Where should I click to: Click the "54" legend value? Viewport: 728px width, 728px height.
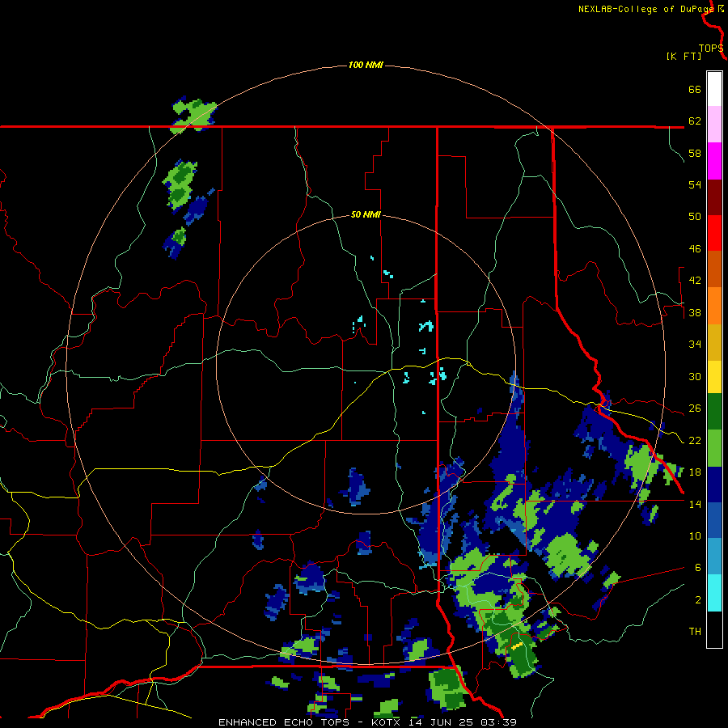click(x=695, y=184)
